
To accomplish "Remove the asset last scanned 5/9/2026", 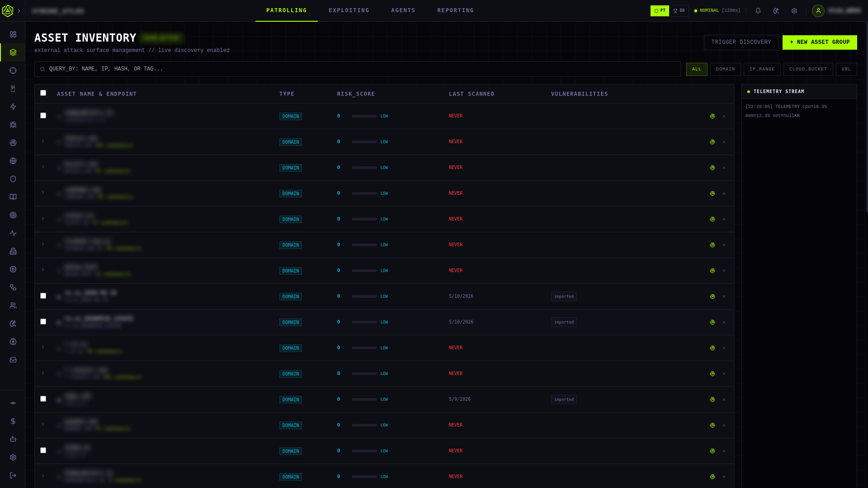I will [724, 399].
